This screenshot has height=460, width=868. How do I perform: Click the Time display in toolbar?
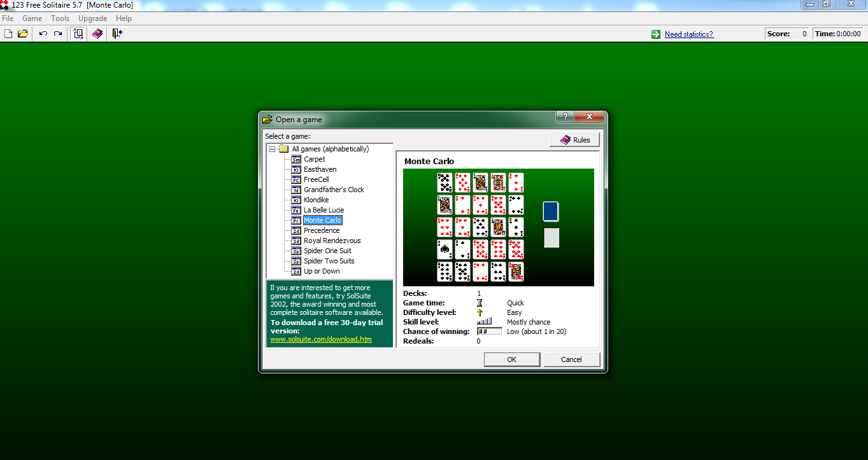pos(837,34)
